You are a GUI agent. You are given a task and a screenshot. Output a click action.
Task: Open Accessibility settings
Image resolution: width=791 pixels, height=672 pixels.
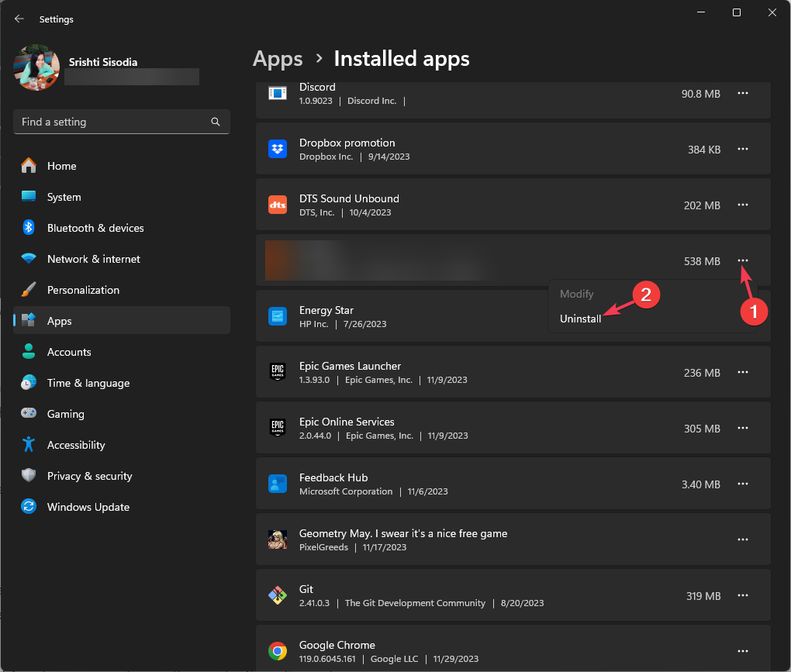pyautogui.click(x=122, y=445)
